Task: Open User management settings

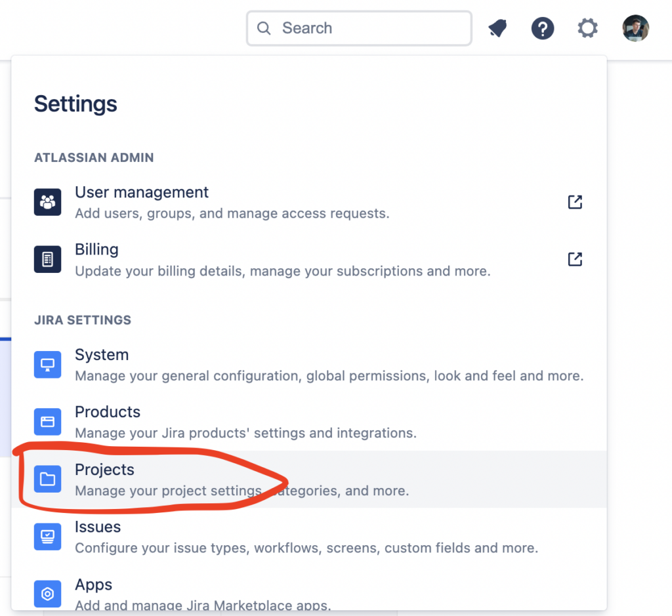Action: (309, 202)
